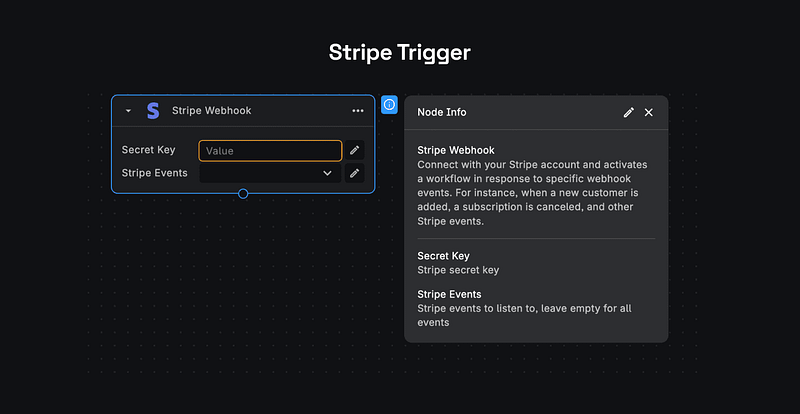800x414 pixels.
Task: Edit the Secret Key with pencil icon
Action: click(355, 150)
